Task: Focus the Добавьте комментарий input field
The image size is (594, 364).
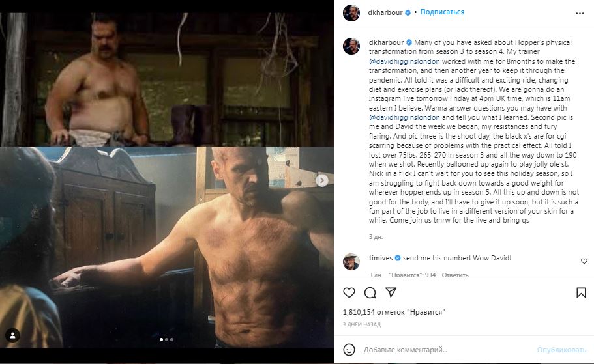Action: [443, 349]
